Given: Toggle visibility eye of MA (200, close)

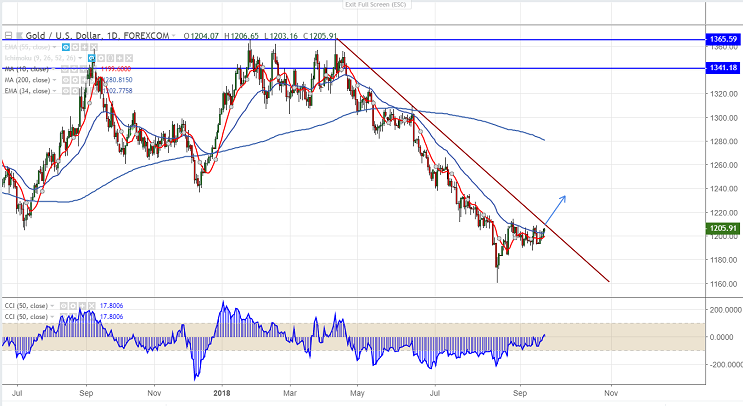Looking at the screenshot, I should coord(66,80).
